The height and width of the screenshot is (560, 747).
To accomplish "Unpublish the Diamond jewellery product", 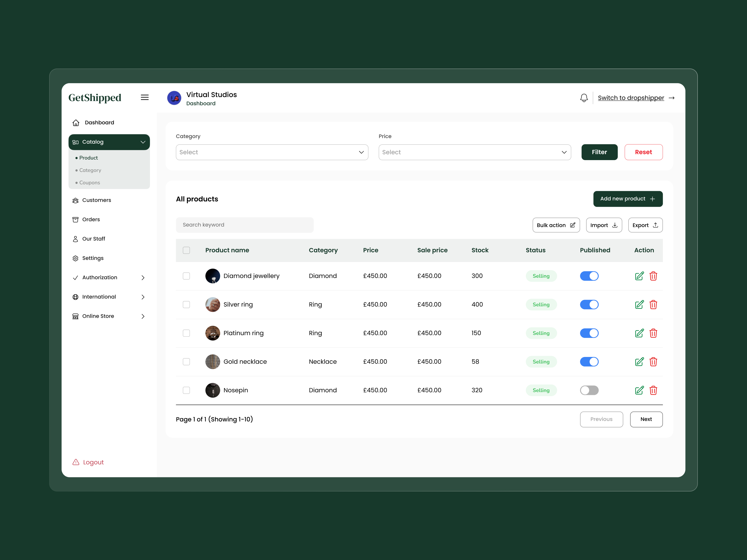I will tap(589, 276).
